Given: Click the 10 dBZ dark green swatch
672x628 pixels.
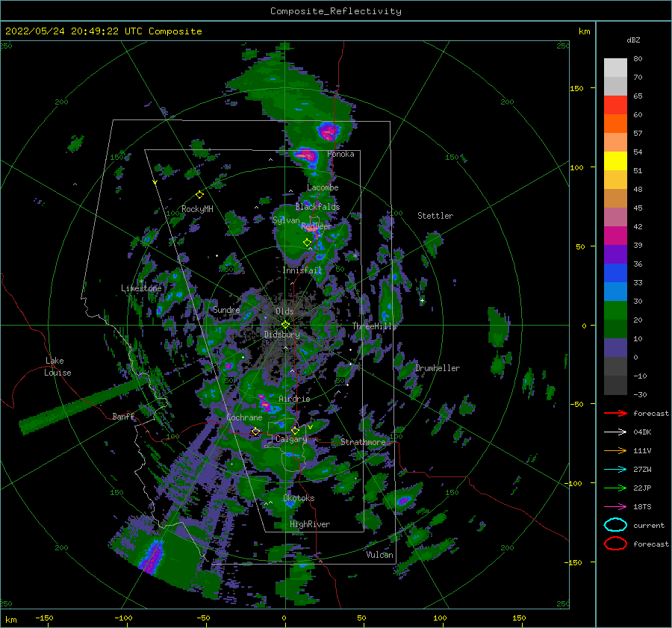Looking at the screenshot, I should coord(615,329).
